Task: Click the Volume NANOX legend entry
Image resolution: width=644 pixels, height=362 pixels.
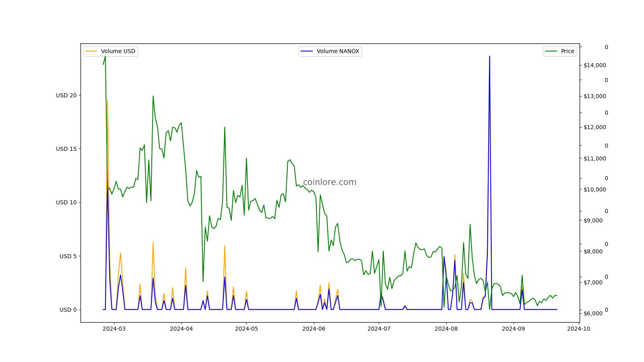Action: coord(330,51)
